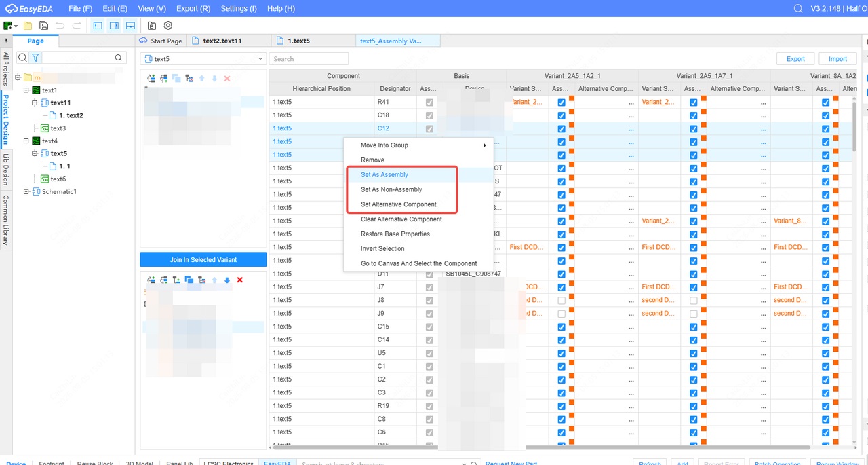868x465 pixels.
Task: Open the Move Into Group submenu
Action: [x=418, y=145]
